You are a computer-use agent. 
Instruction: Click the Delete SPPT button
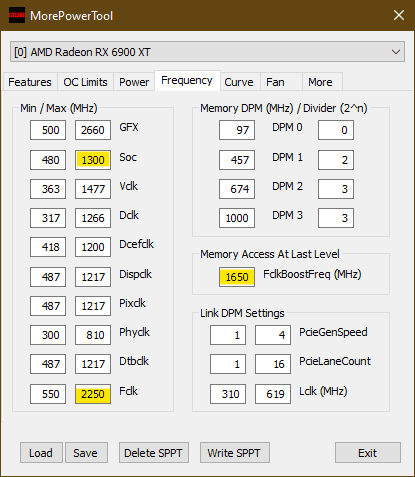154,453
